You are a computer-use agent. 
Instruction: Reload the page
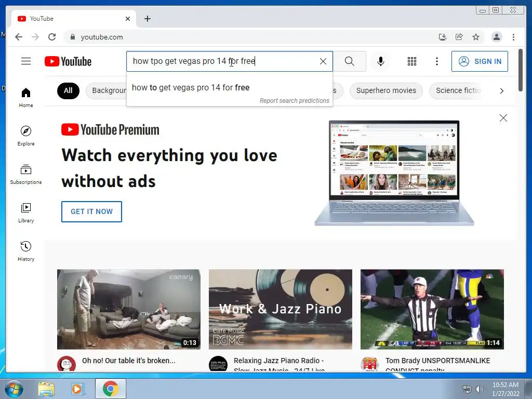pyautogui.click(x=52, y=37)
